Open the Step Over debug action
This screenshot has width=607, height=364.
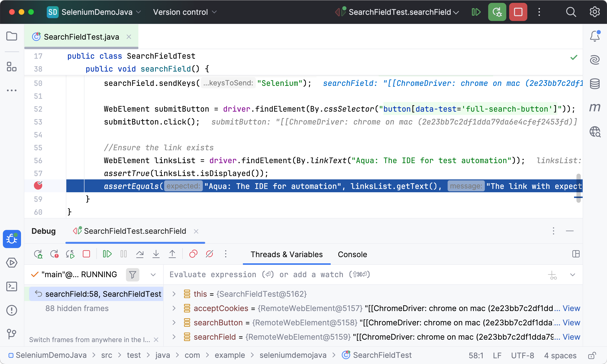point(140,254)
